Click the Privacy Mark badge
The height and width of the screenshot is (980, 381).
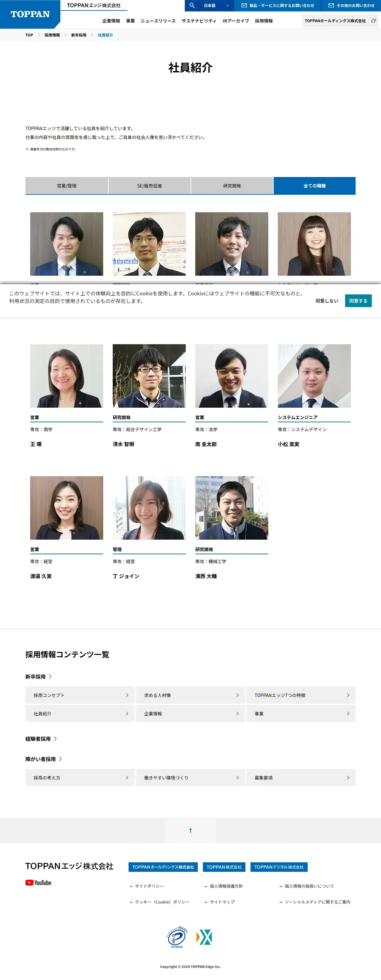pyautogui.click(x=177, y=937)
